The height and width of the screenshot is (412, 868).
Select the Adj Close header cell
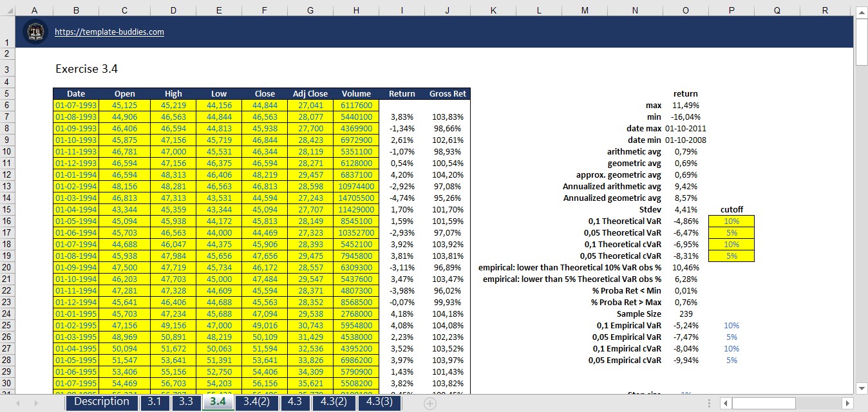click(x=310, y=93)
